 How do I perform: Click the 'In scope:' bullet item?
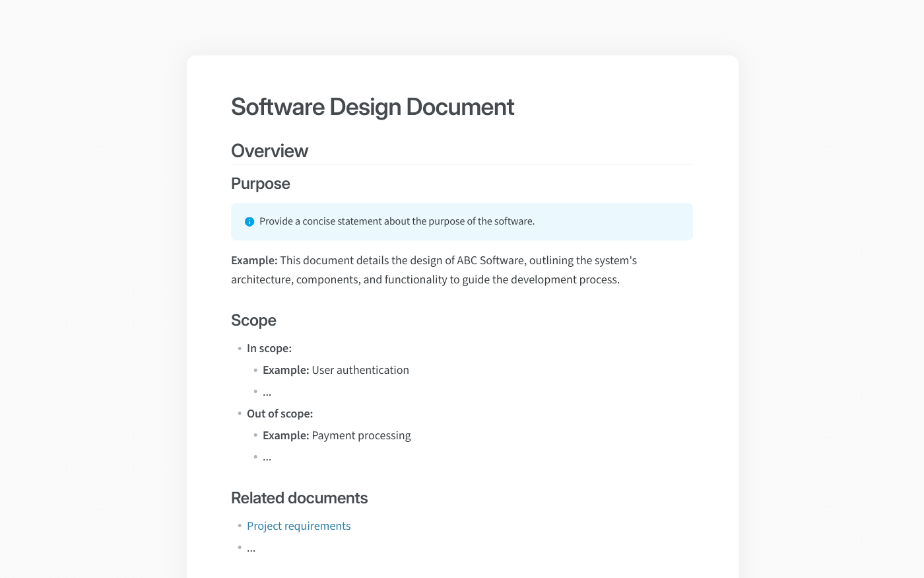click(x=269, y=348)
